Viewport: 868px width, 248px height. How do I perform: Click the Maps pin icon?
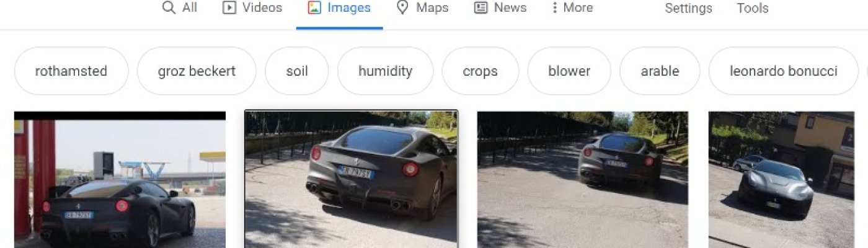[403, 8]
